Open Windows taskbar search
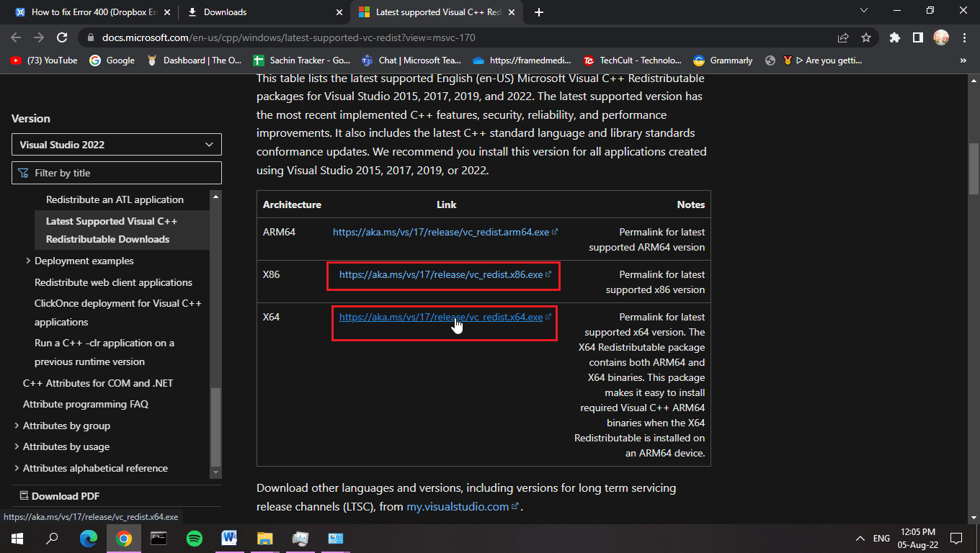The width and height of the screenshot is (980, 553). (52, 538)
